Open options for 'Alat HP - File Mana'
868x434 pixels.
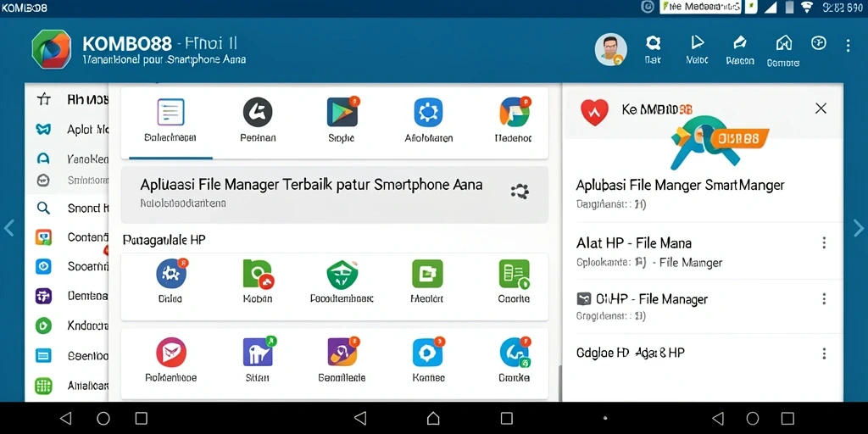coord(824,242)
